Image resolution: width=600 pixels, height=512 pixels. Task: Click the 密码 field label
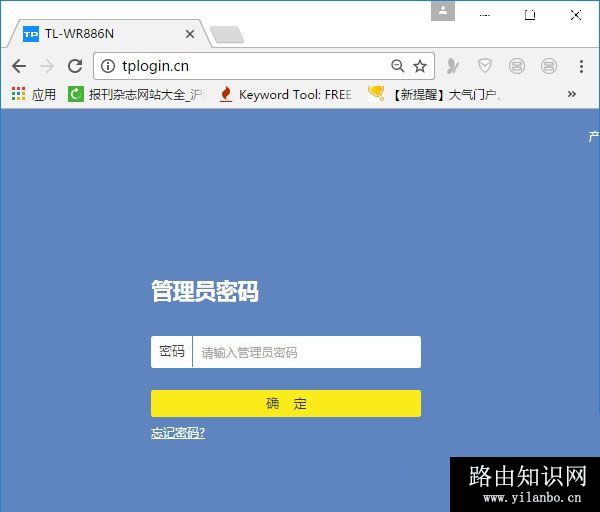[x=172, y=352]
